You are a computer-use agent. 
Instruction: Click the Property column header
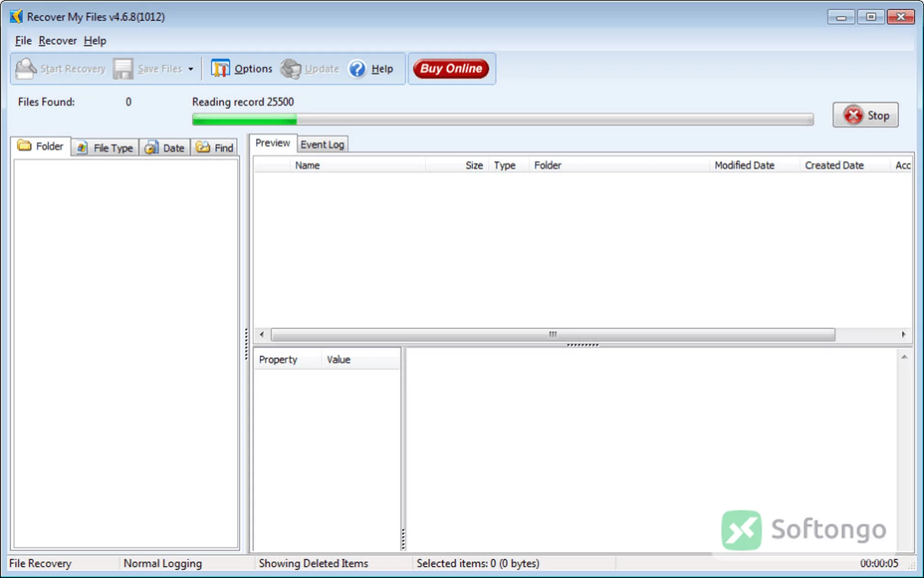pos(288,360)
